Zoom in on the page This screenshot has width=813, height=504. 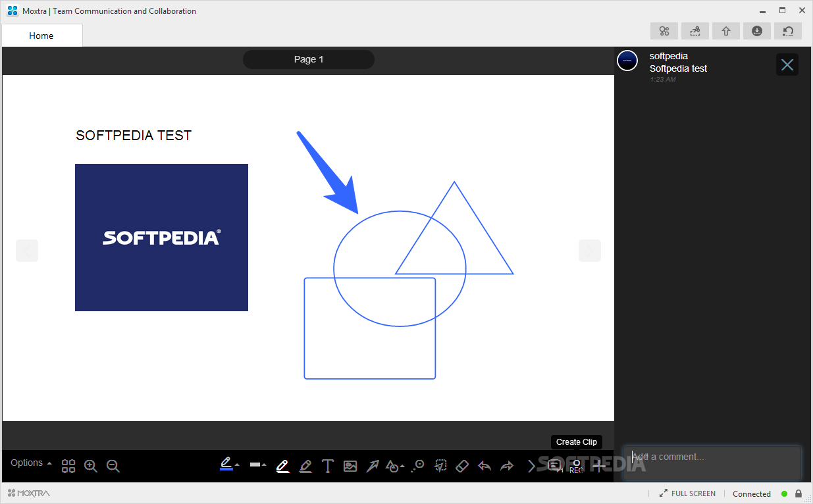91,466
